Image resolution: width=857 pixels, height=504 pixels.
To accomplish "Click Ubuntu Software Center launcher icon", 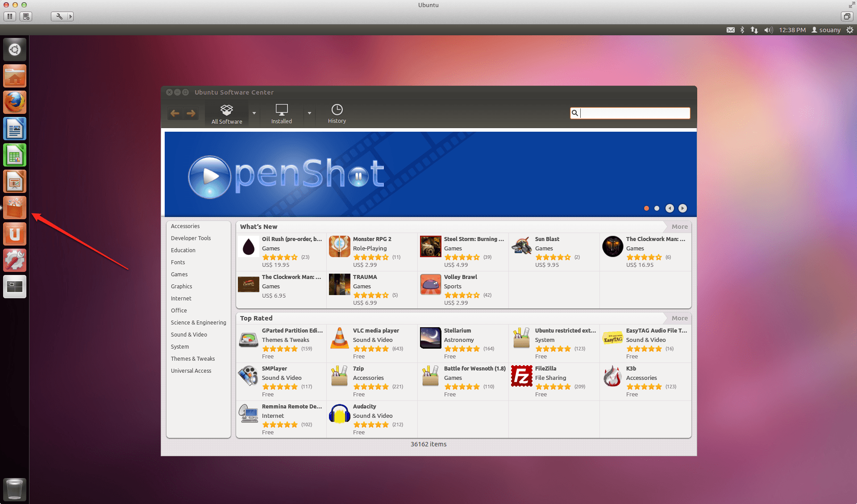I will (x=15, y=208).
